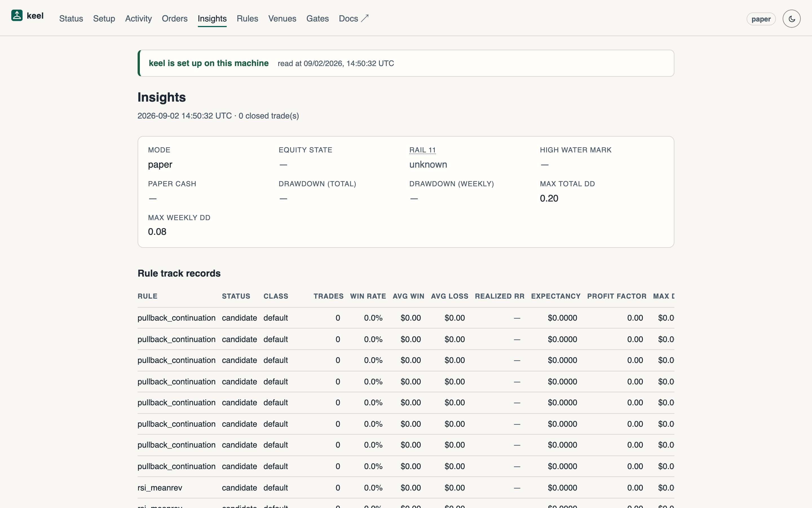The image size is (812, 508).
Task: Click the keel logo icon
Action: click(17, 16)
